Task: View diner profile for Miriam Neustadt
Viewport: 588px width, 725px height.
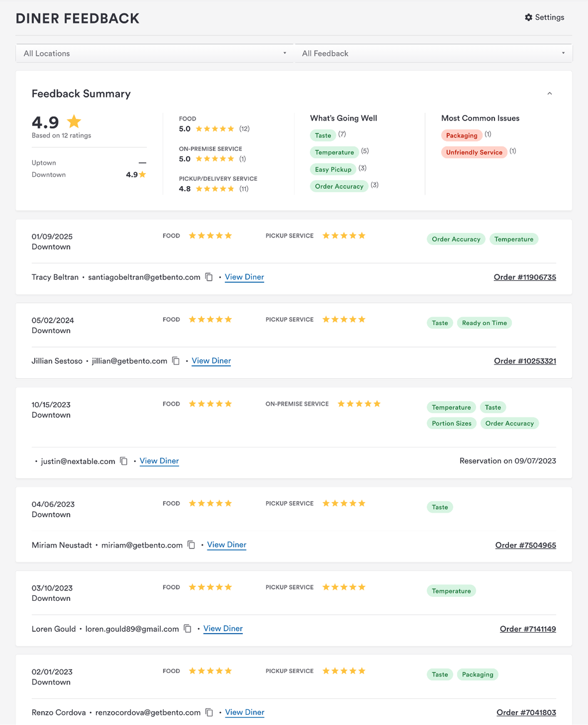Action: (227, 545)
